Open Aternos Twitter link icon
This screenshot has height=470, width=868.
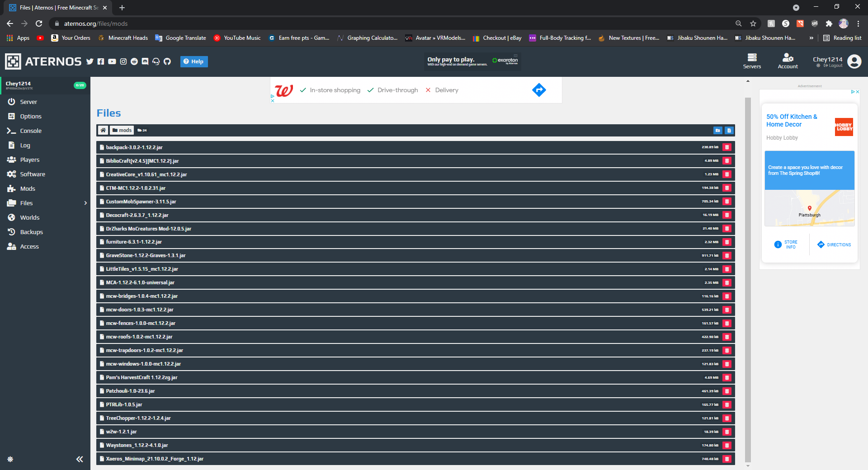coord(90,61)
